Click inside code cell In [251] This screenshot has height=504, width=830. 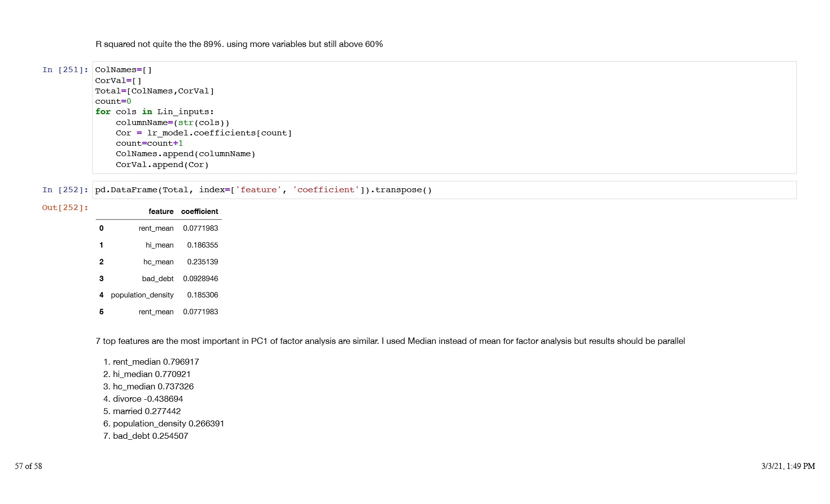(x=444, y=117)
